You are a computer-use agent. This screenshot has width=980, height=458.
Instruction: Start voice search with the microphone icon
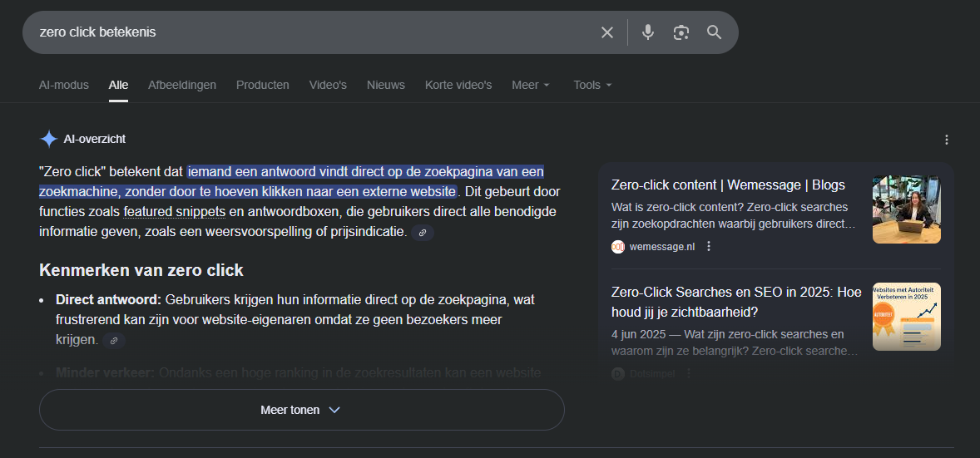(648, 32)
